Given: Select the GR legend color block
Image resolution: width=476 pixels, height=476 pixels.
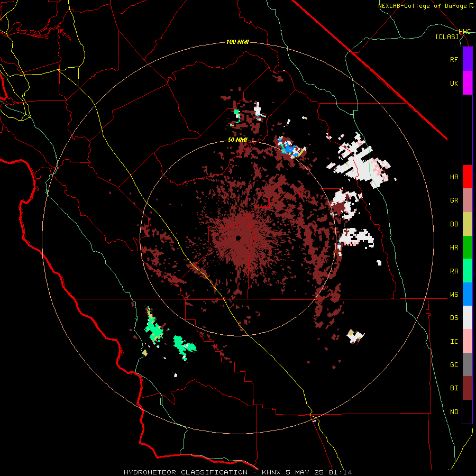Looking at the screenshot, I should pyautogui.click(x=467, y=200).
